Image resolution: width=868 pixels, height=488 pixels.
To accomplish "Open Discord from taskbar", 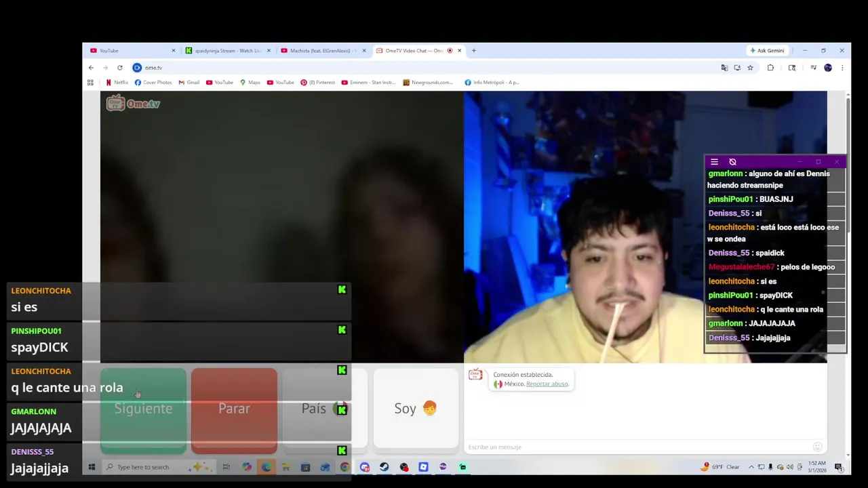I will [x=365, y=467].
